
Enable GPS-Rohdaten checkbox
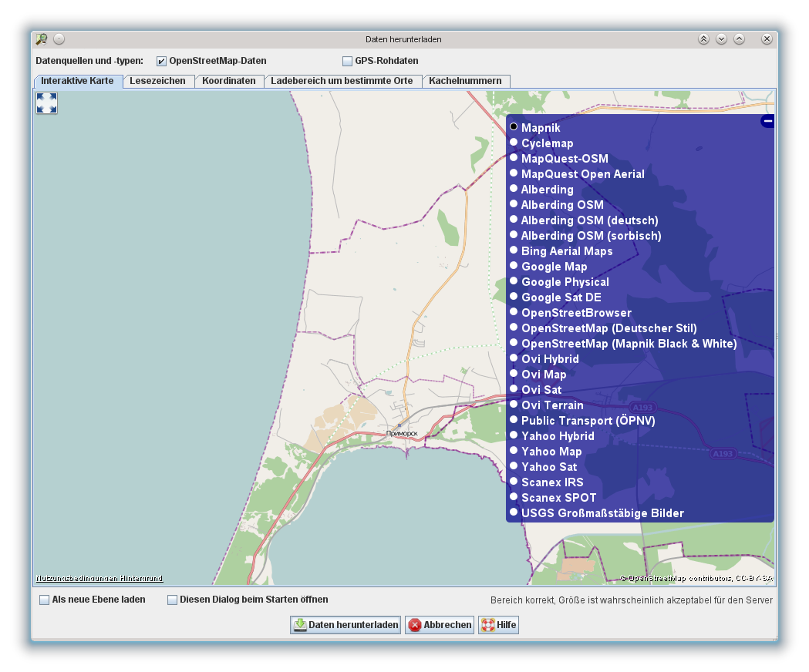(347, 61)
